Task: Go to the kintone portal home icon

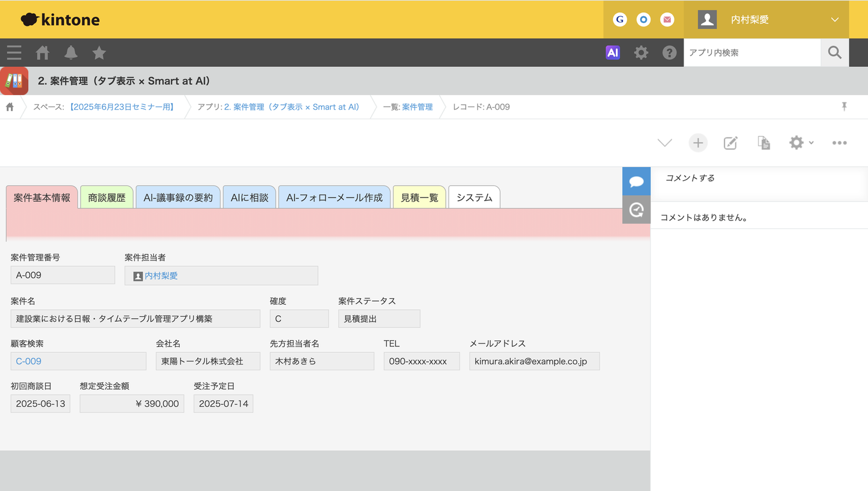Action: click(x=43, y=53)
